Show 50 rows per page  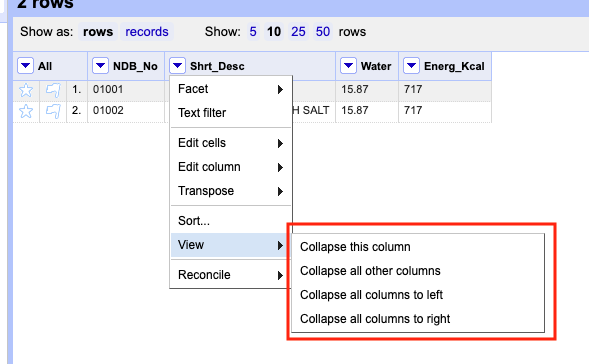(323, 32)
